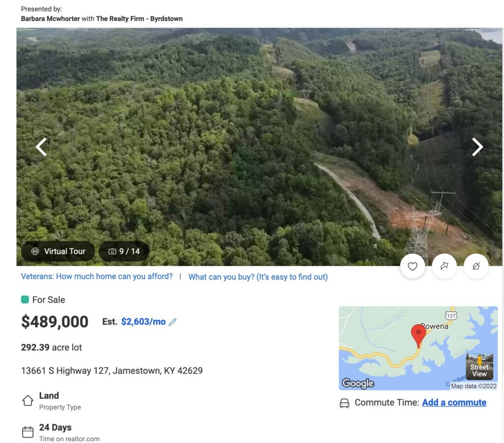Click the share arrow icon
504x443 pixels.
pyautogui.click(x=444, y=266)
